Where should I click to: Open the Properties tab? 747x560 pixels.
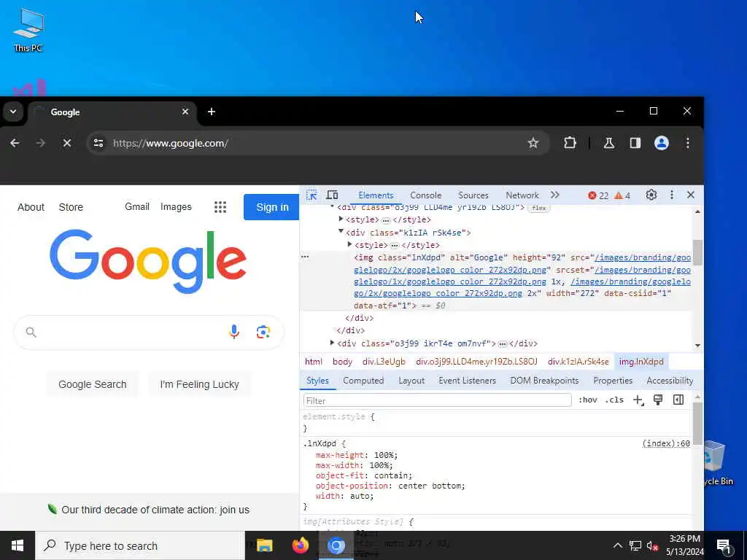(x=613, y=381)
